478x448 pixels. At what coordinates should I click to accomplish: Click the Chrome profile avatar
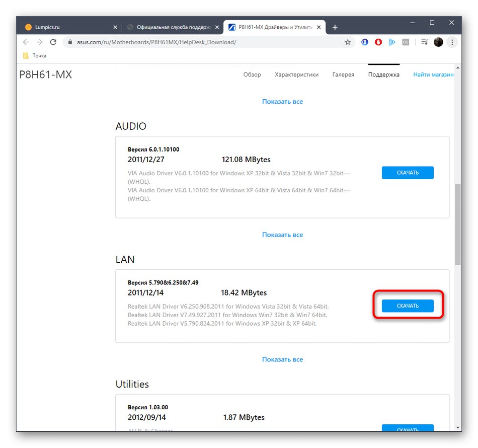coord(438,42)
